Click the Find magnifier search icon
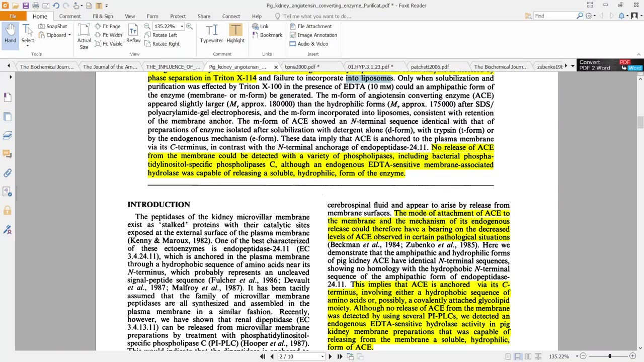 (x=580, y=16)
